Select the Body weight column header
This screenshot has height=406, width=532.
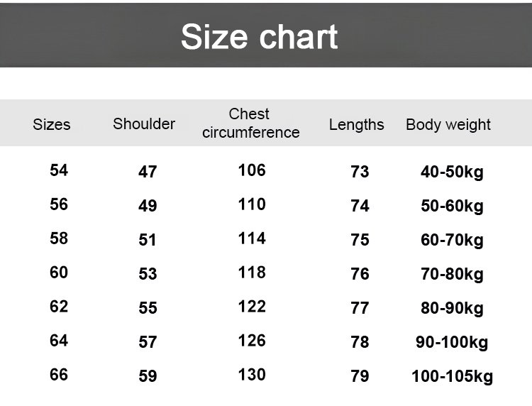point(448,124)
